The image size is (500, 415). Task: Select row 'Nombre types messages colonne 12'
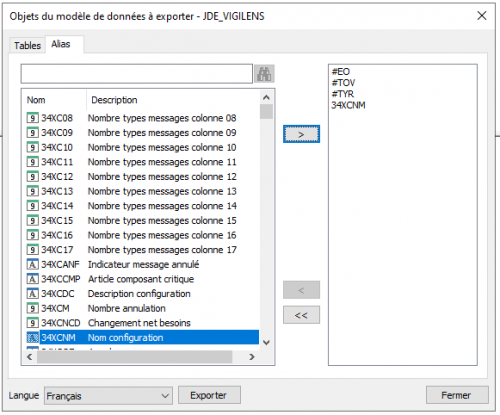(142, 177)
